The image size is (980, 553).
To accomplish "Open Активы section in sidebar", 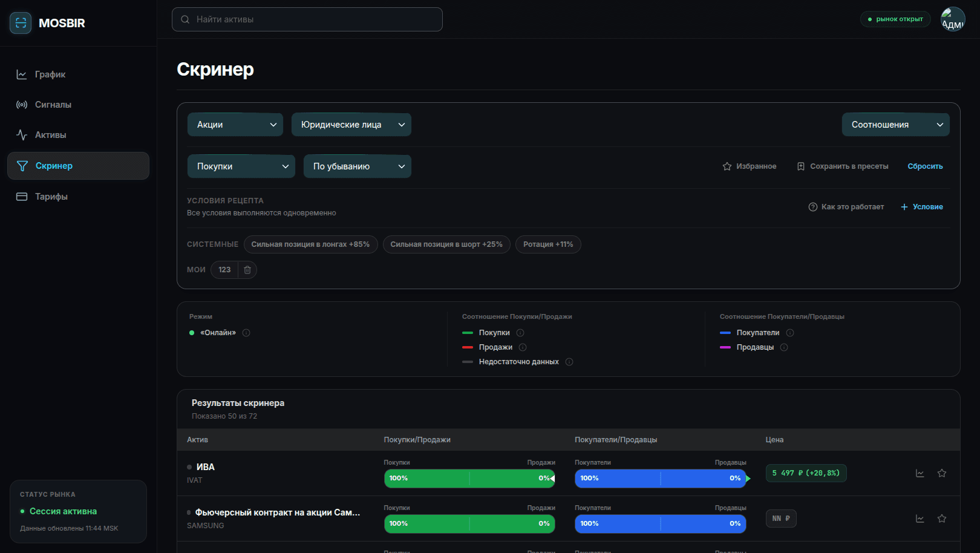I will (x=78, y=135).
